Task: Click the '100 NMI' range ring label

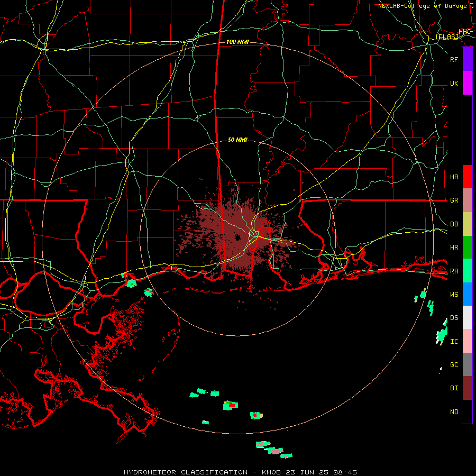Action: (x=237, y=42)
